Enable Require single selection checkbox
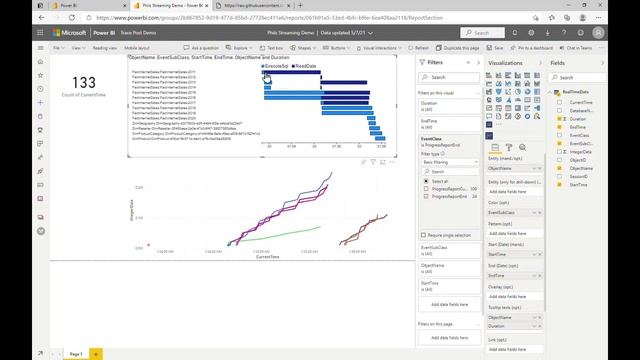The image size is (640, 360). 423,235
